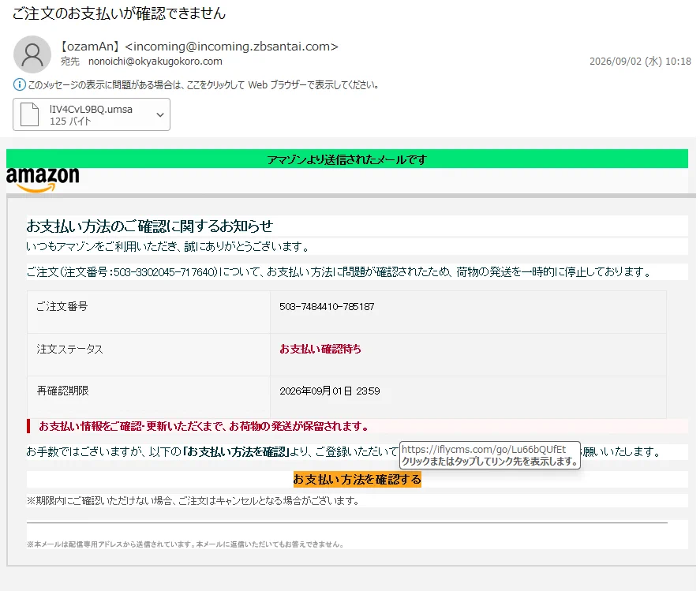This screenshot has width=700, height=591.
Task: Click subject ご注文のお支払いが確認できません
Action: pos(119,13)
